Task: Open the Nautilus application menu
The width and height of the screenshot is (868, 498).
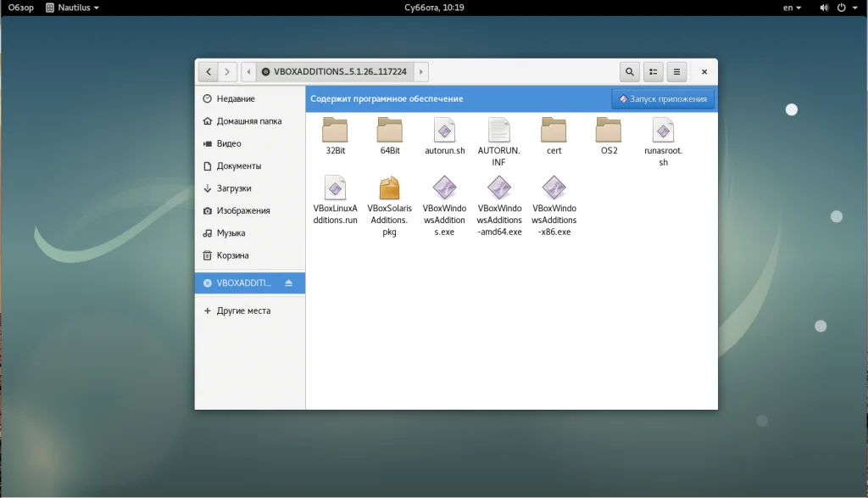Action: tap(72, 8)
